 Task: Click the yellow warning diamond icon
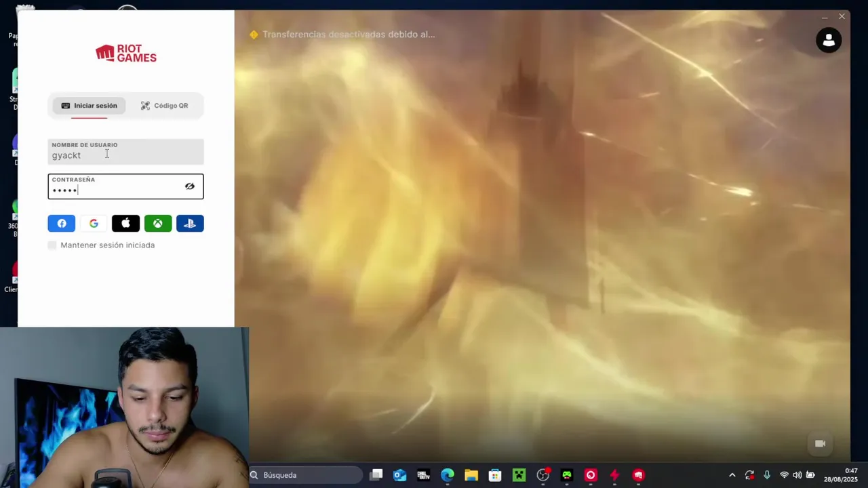(254, 35)
